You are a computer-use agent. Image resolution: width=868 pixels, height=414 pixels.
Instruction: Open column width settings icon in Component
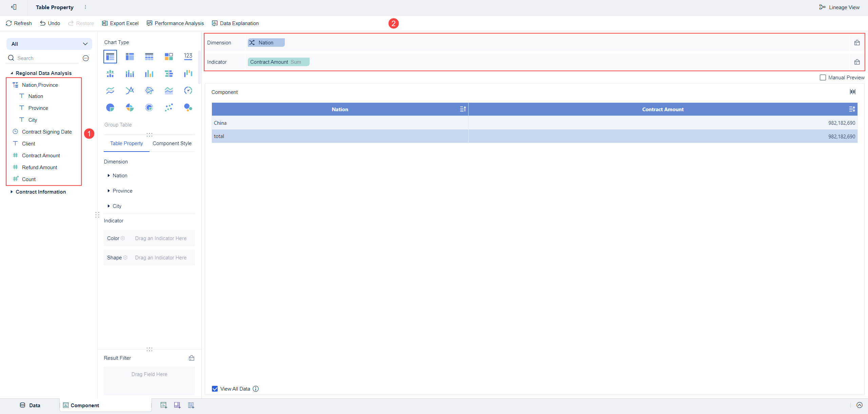coord(852,92)
